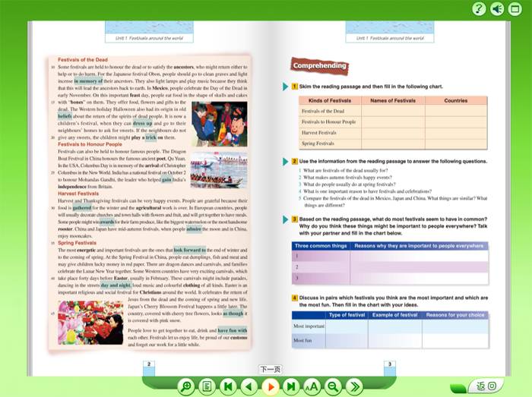Expand exercise 1 teal arrow marker
Image resolution: width=532 pixels, height=397 pixels.
[285, 87]
